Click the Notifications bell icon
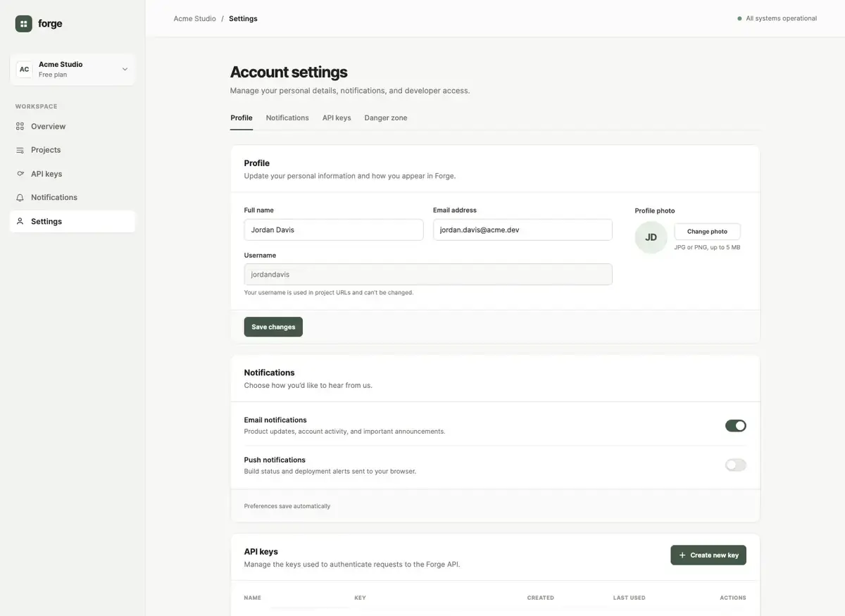 pos(20,198)
